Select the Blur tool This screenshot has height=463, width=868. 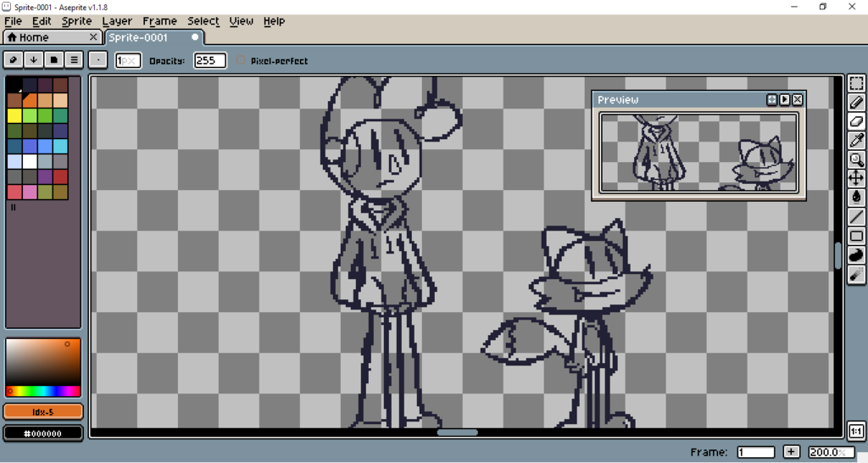pyautogui.click(x=856, y=274)
